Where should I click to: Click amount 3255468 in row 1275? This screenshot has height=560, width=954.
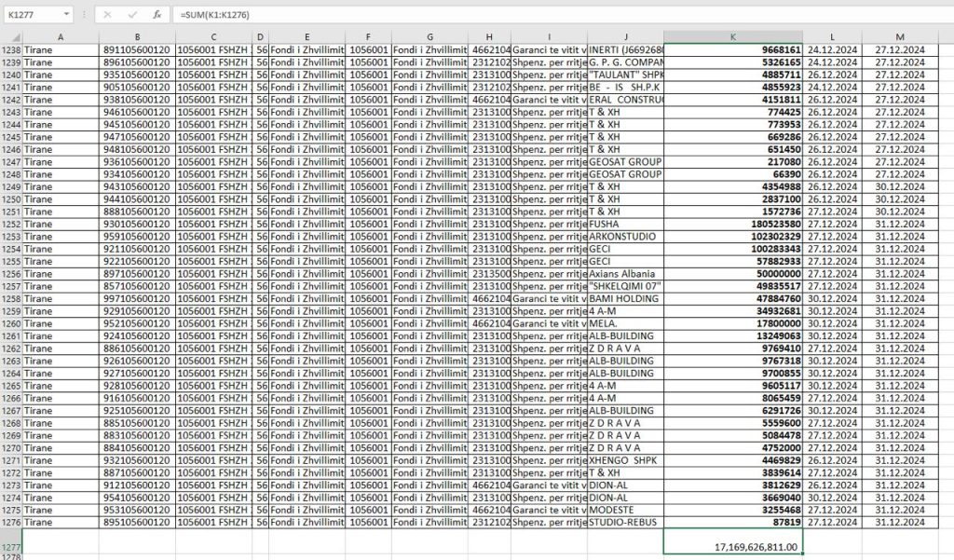click(x=732, y=510)
